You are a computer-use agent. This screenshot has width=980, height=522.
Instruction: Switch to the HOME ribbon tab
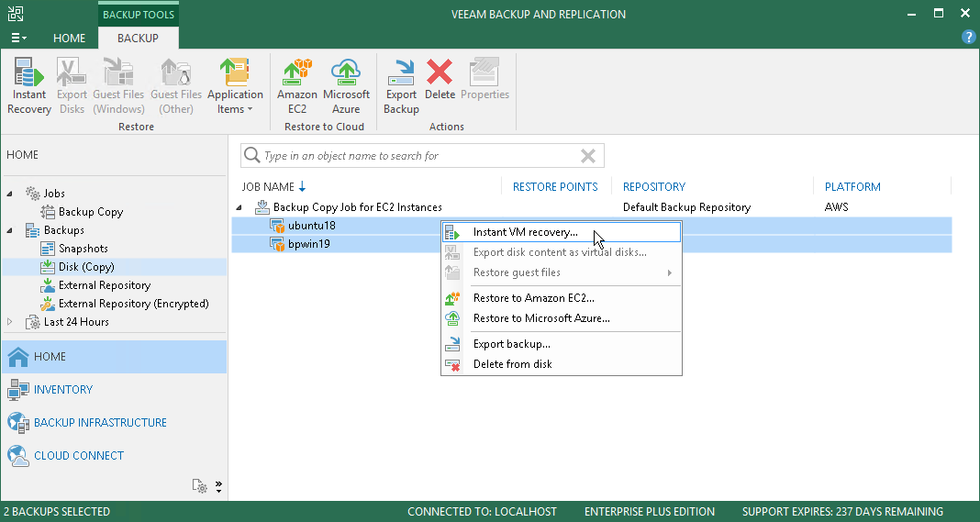point(70,39)
